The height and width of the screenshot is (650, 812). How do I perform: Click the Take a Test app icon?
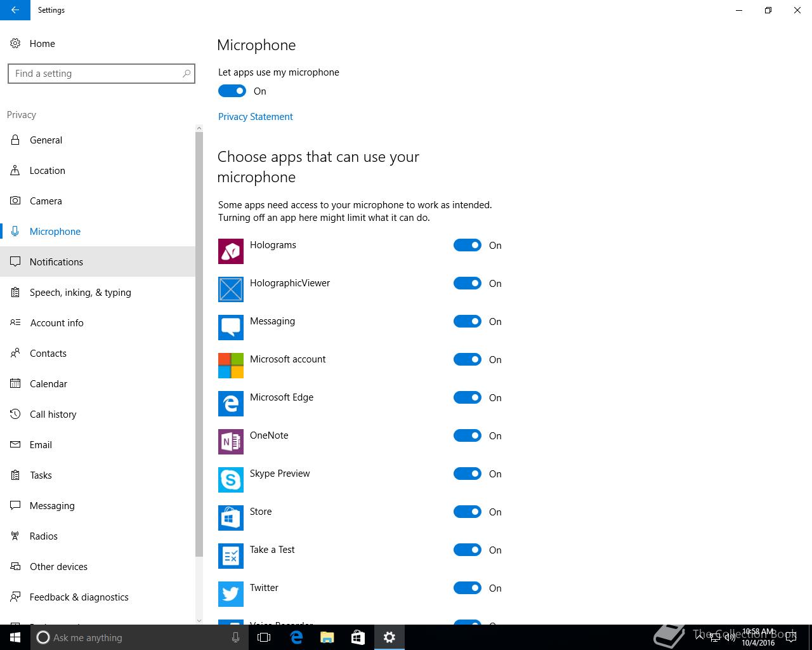tap(231, 556)
